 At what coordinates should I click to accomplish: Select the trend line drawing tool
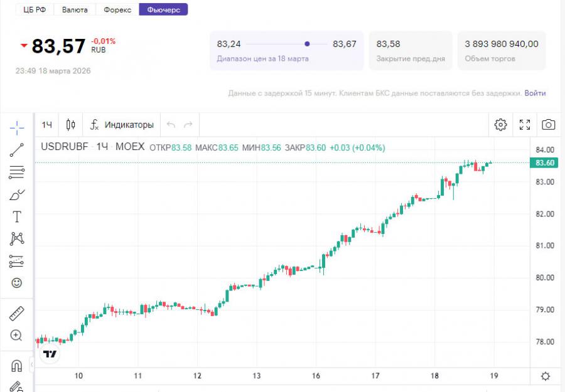pos(17,150)
